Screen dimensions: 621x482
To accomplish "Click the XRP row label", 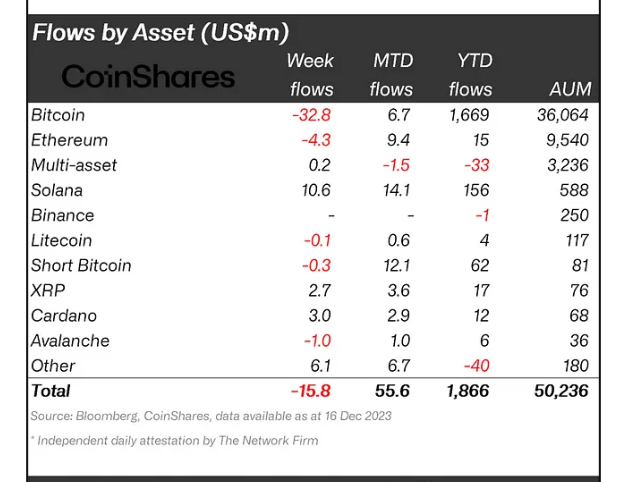I will click(48, 290).
